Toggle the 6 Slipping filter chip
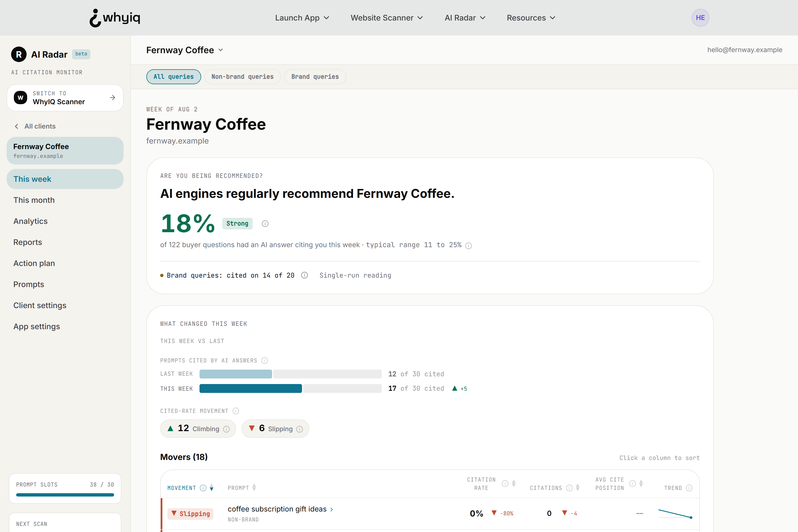 pos(275,429)
